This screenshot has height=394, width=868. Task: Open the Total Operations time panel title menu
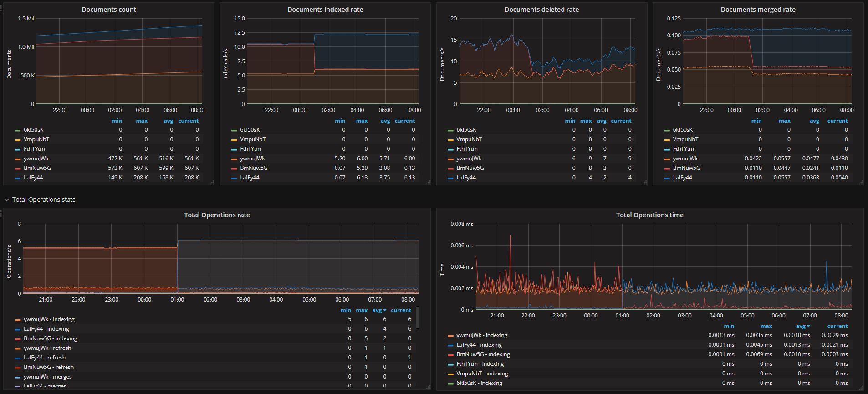649,215
